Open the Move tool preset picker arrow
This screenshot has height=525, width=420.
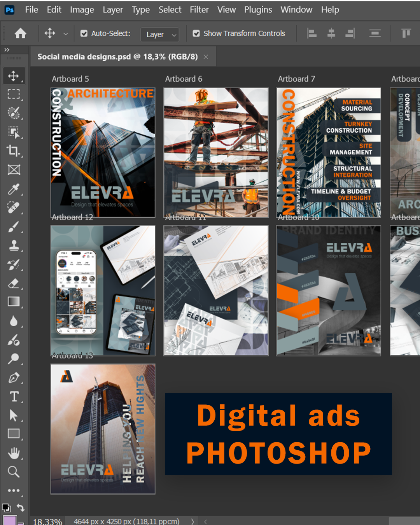click(66, 34)
